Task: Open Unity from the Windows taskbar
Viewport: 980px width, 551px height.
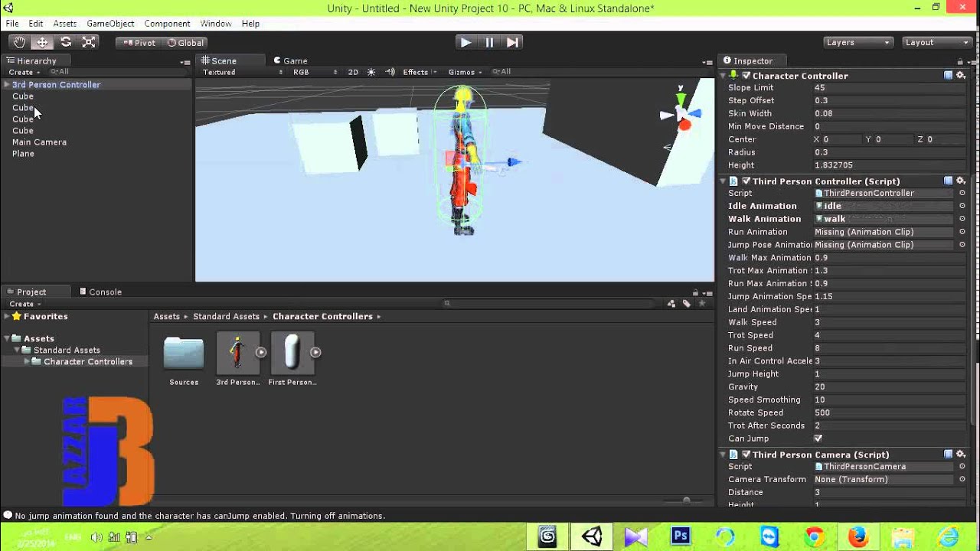Action: click(592, 536)
